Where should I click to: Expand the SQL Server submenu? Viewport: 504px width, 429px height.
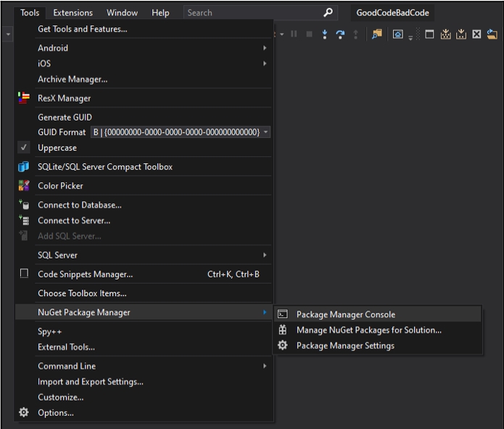pyautogui.click(x=265, y=256)
